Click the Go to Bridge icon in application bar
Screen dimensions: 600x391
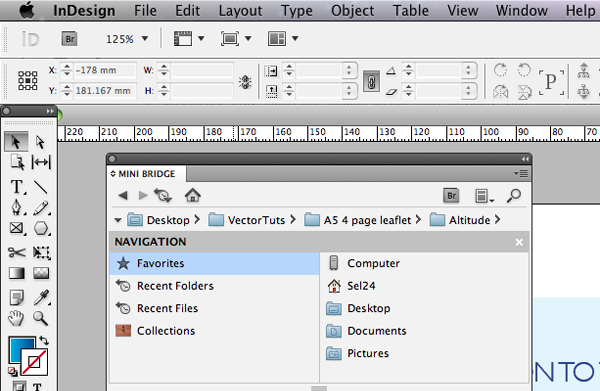[69, 39]
